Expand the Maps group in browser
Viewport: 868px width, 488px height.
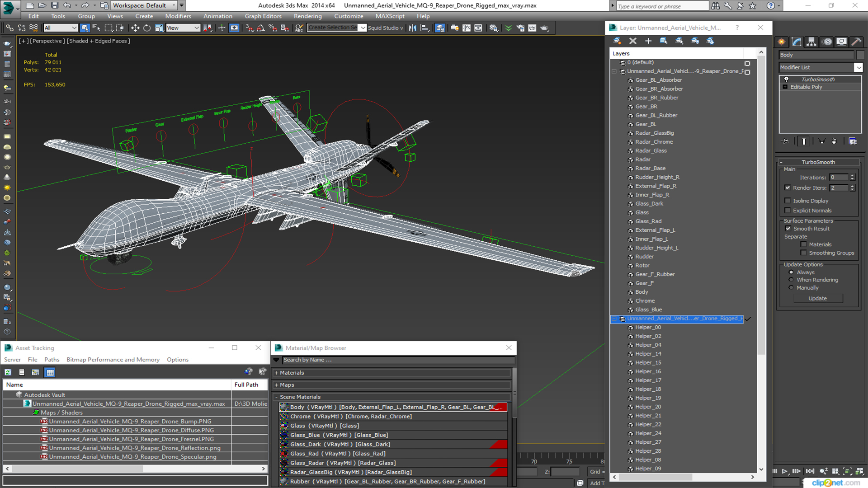276,385
